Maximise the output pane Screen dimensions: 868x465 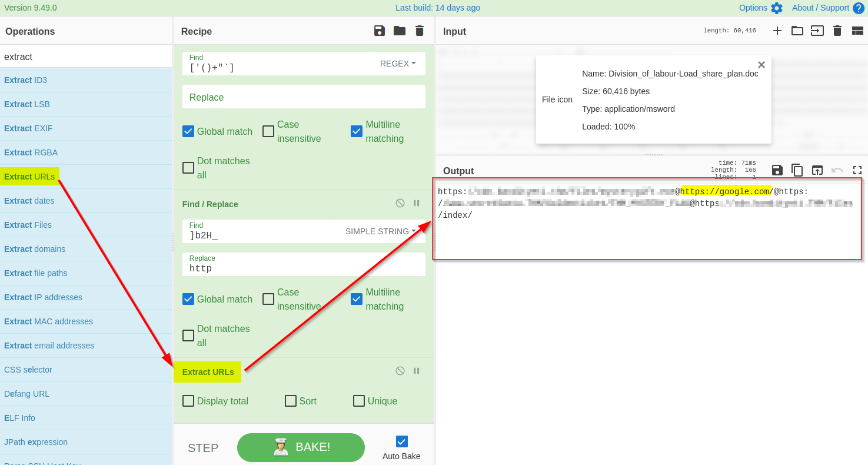pyautogui.click(x=857, y=170)
